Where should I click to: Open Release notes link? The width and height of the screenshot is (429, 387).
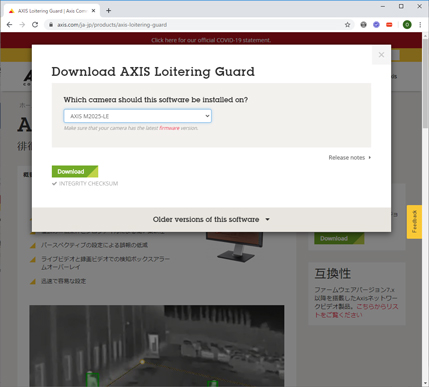point(349,158)
